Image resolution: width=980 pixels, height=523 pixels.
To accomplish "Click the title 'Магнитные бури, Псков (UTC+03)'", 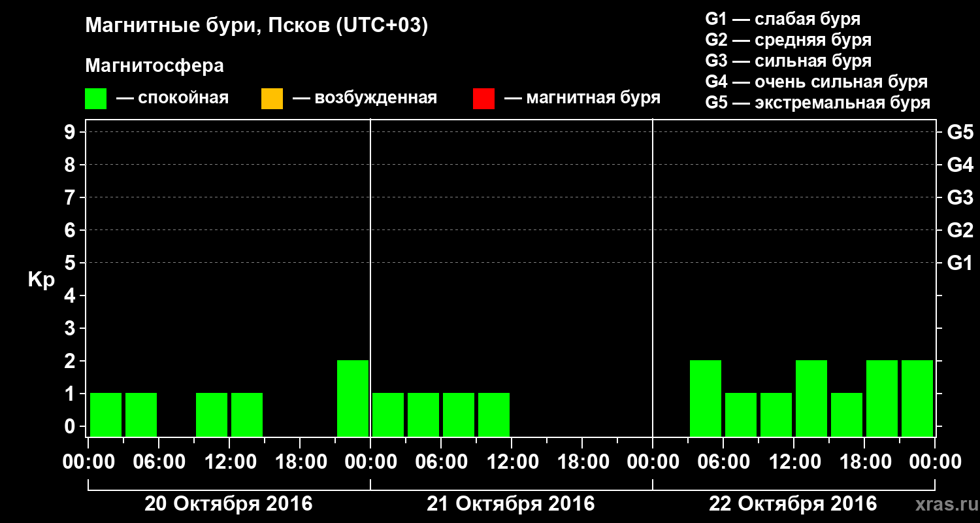I will click(x=257, y=26).
